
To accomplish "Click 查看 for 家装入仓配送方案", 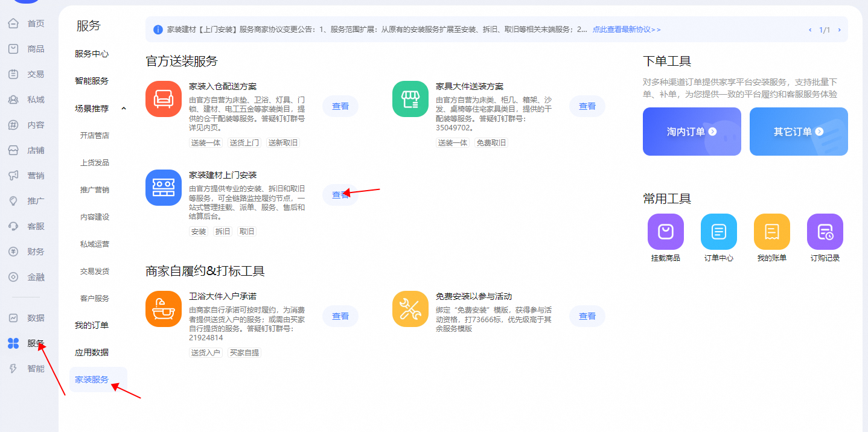I will point(340,106).
